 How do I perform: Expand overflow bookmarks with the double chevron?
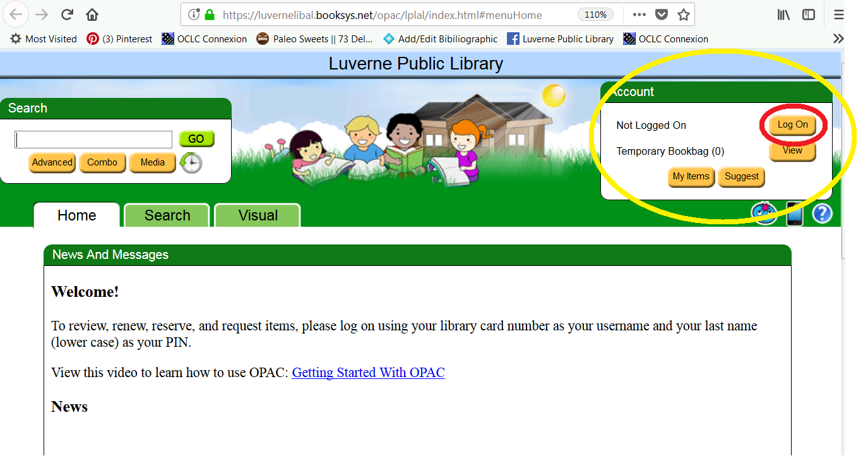tap(838, 39)
